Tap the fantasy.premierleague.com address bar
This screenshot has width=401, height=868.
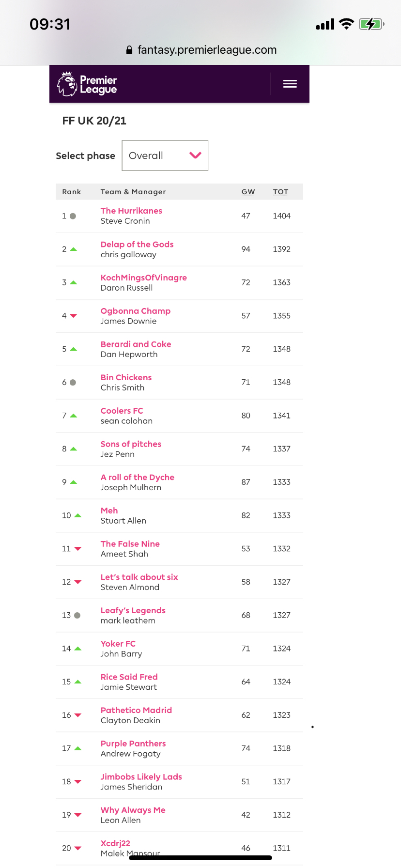[x=207, y=50]
